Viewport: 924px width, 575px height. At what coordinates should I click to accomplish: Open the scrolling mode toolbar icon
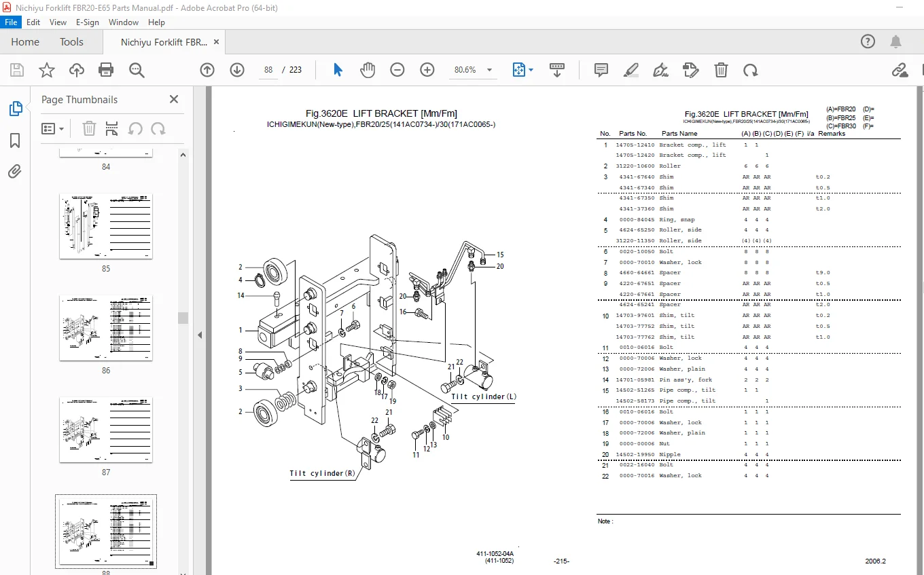(x=557, y=70)
